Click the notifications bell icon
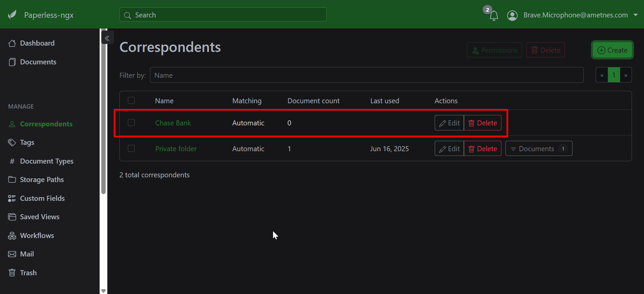Image resolution: width=644 pixels, height=294 pixels. [x=493, y=15]
